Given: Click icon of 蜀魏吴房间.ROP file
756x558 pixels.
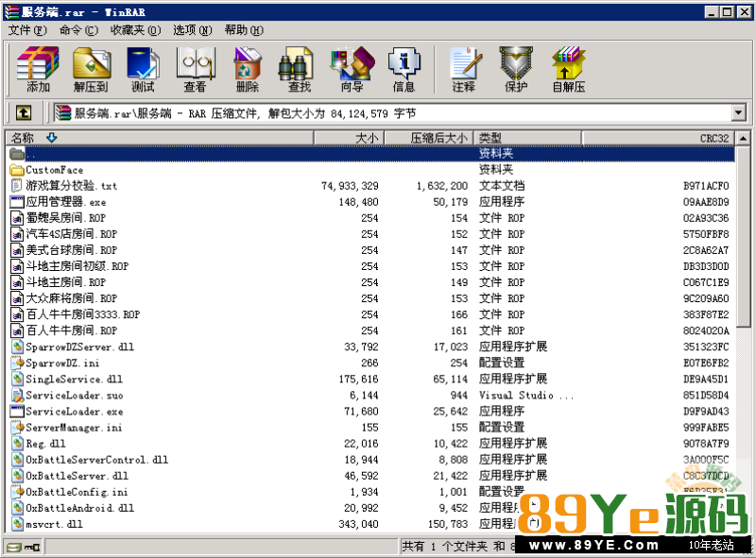Looking at the screenshot, I should tap(17, 218).
